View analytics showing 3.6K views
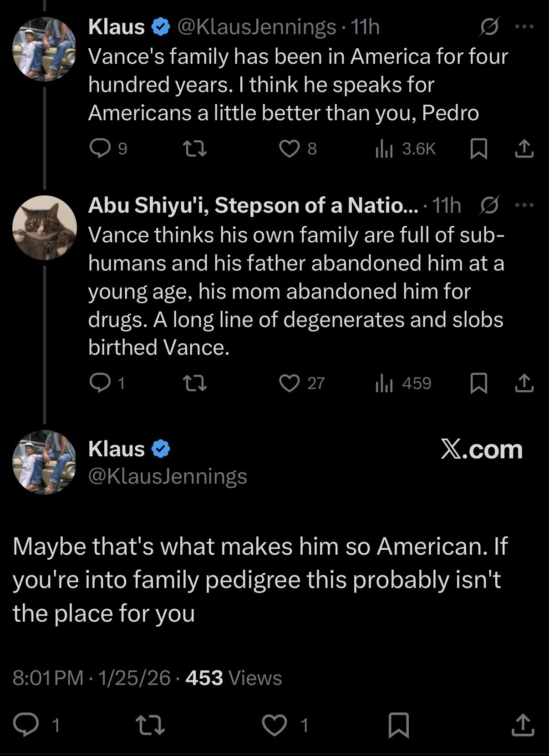The image size is (549, 756). pos(406,148)
